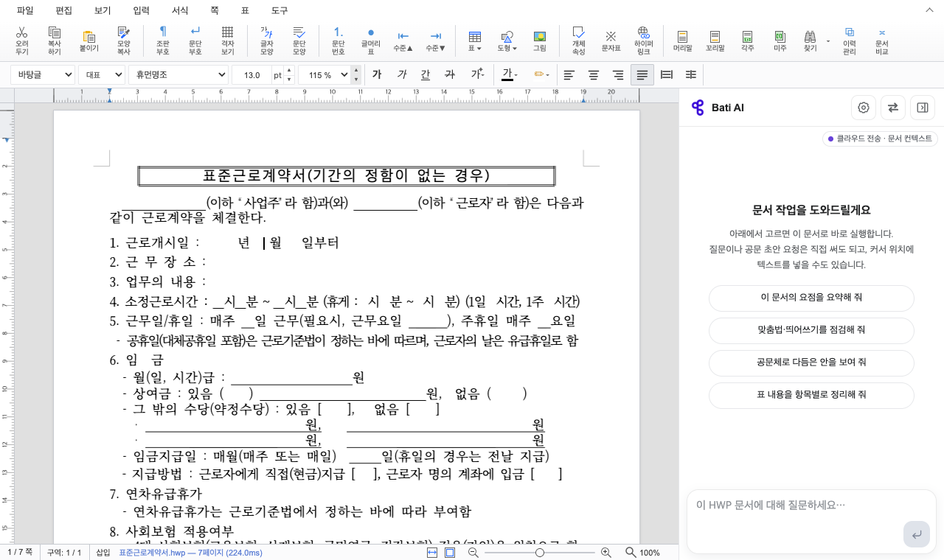Toggle 문단부호 paragraph marks display

click(x=195, y=41)
